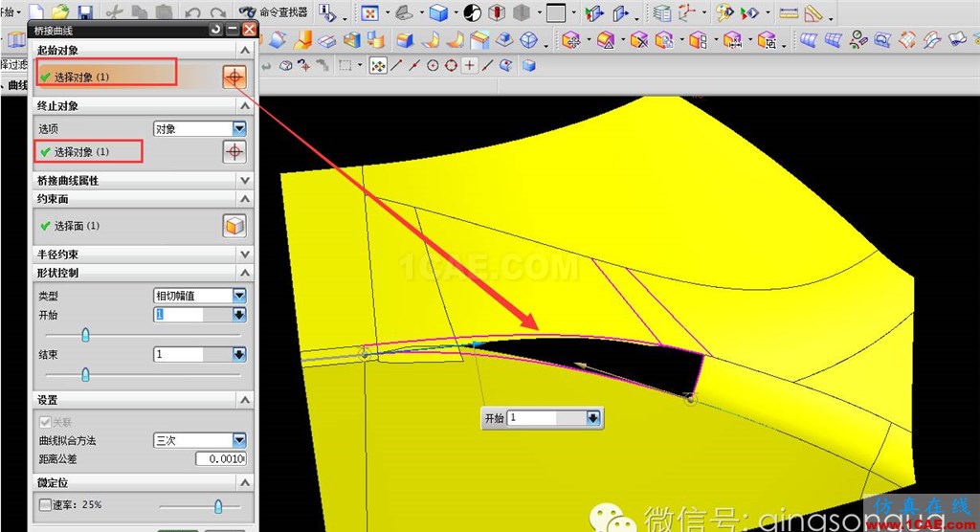Click the Redo arrow icon

click(218, 12)
